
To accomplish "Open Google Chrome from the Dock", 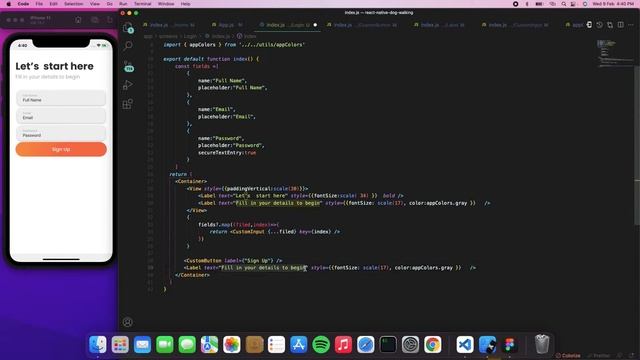I will tap(433, 344).
